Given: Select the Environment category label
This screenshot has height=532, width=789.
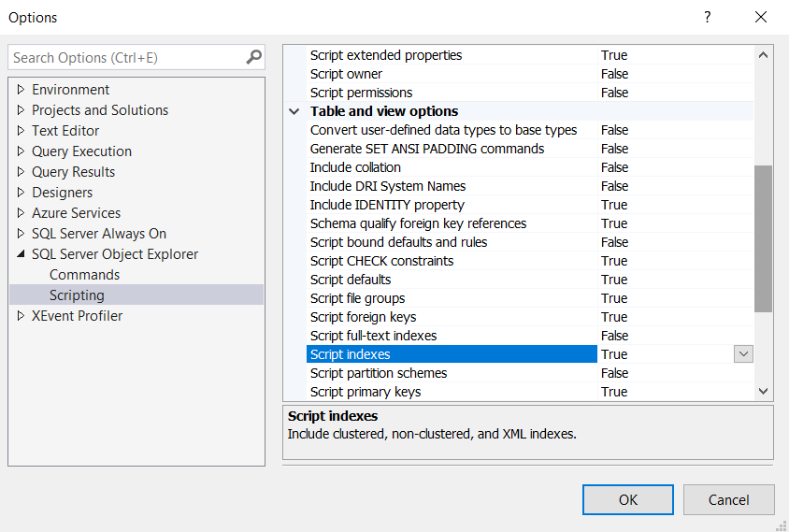Looking at the screenshot, I should (x=70, y=90).
